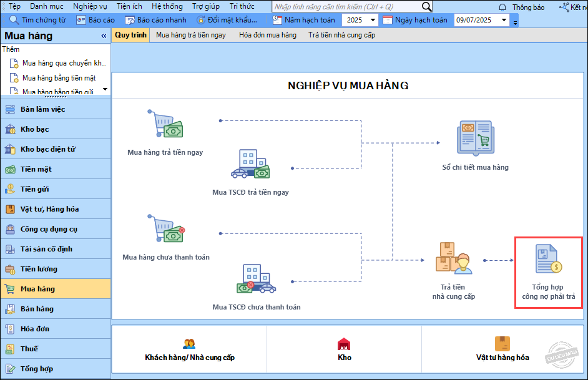Open Vật tư, Hàng hóa module
This screenshot has height=380, width=588.
[x=56, y=209]
